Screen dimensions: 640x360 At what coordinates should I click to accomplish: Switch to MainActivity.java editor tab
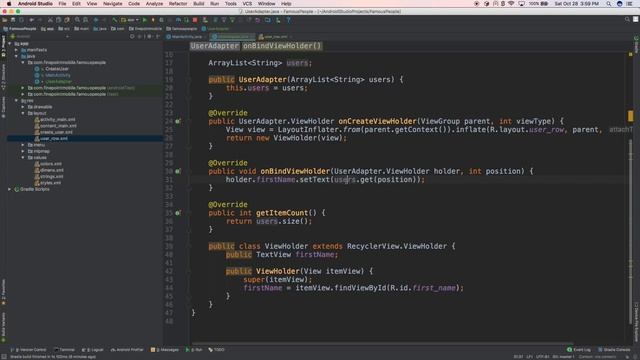point(186,37)
